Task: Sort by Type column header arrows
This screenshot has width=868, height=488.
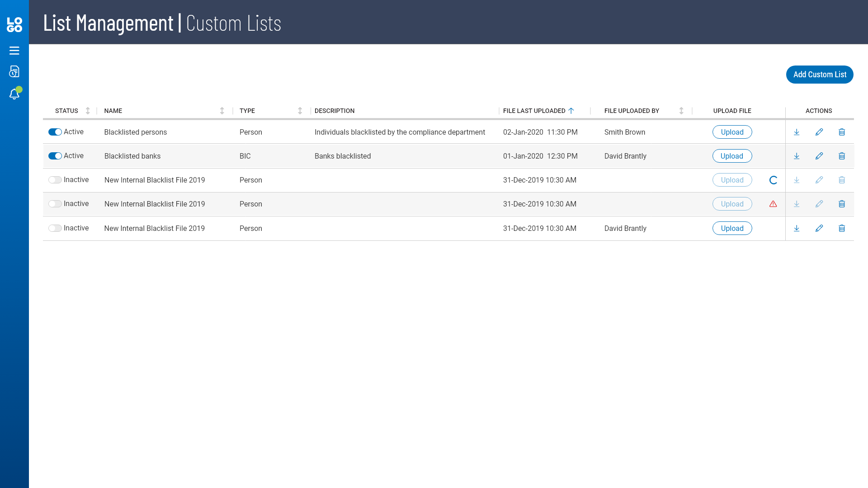Action: coord(300,111)
